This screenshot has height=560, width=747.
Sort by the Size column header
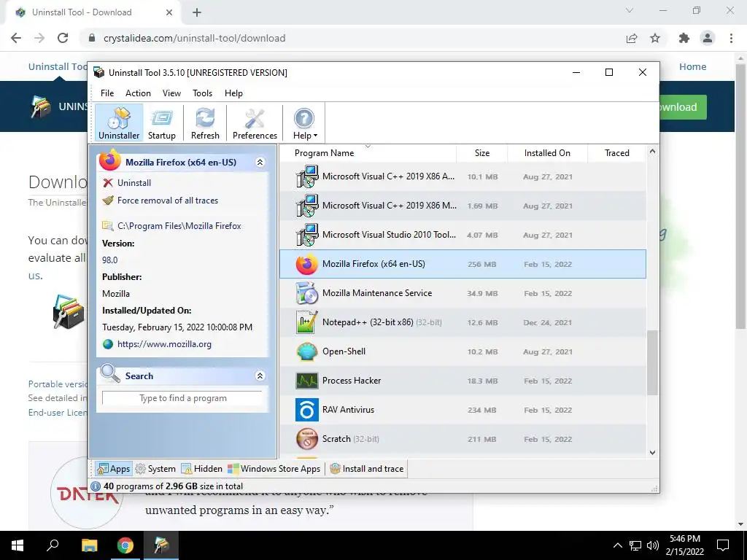click(x=482, y=153)
